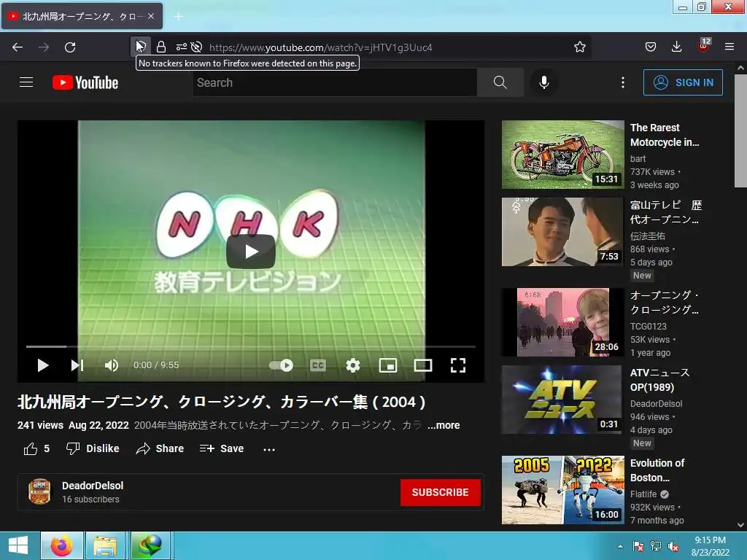Image resolution: width=747 pixels, height=560 pixels.
Task: Go forward with the browser forward arrow
Action: tap(44, 47)
